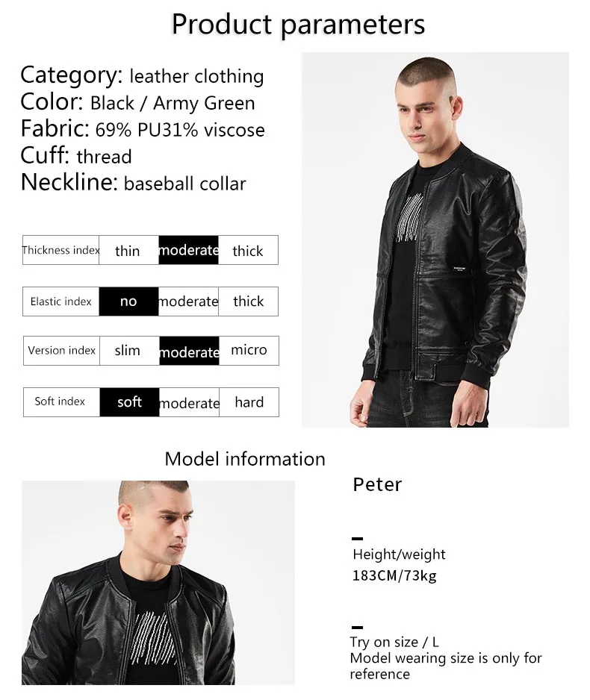590x700 pixels.
Task: Click the model name 'Peter'
Action: (377, 484)
